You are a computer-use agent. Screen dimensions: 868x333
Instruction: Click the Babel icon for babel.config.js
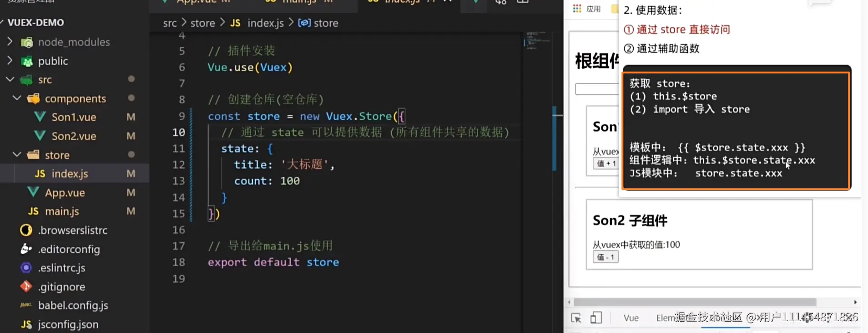[x=26, y=305]
